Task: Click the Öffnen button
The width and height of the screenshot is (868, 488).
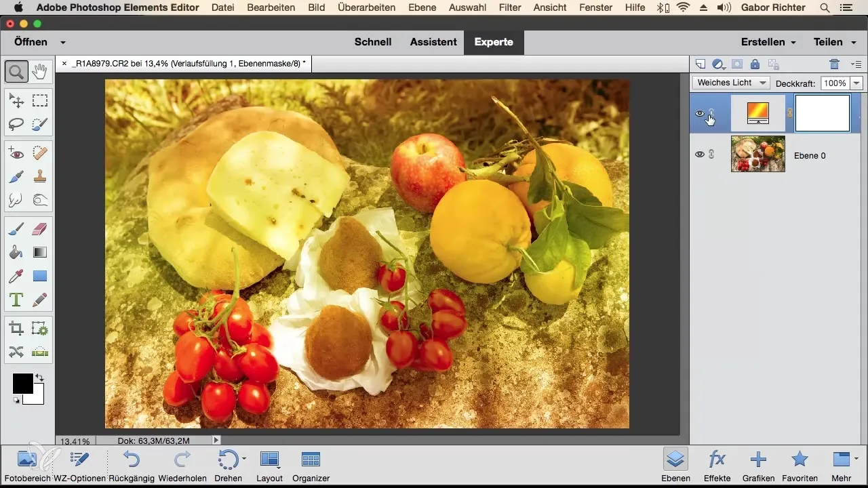Action: (x=31, y=42)
